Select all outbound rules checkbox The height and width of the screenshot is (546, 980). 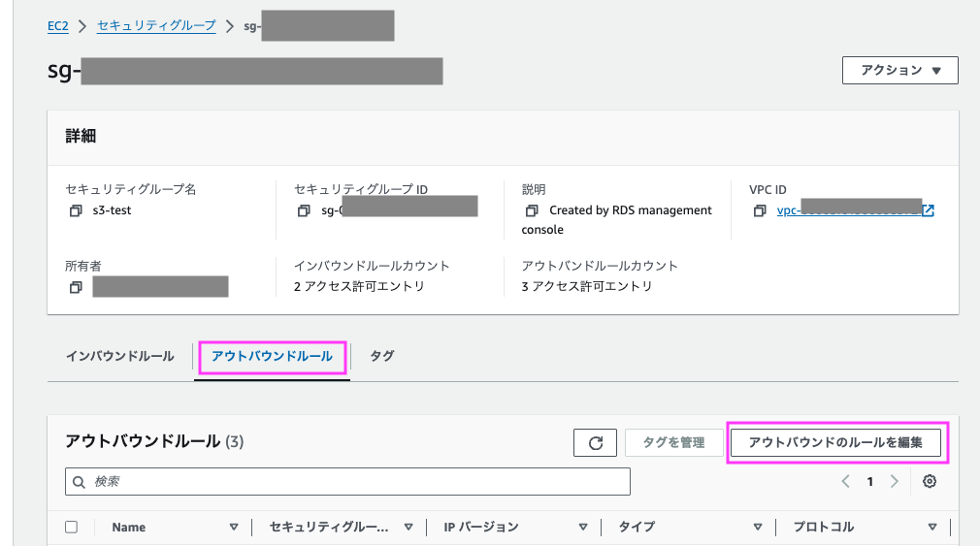(71, 527)
